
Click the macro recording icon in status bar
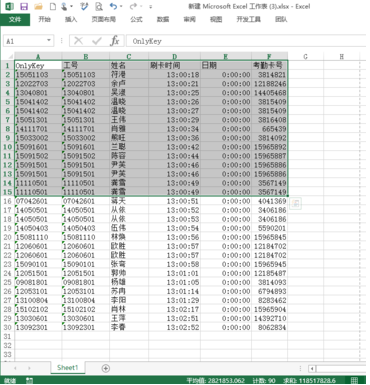point(29,380)
